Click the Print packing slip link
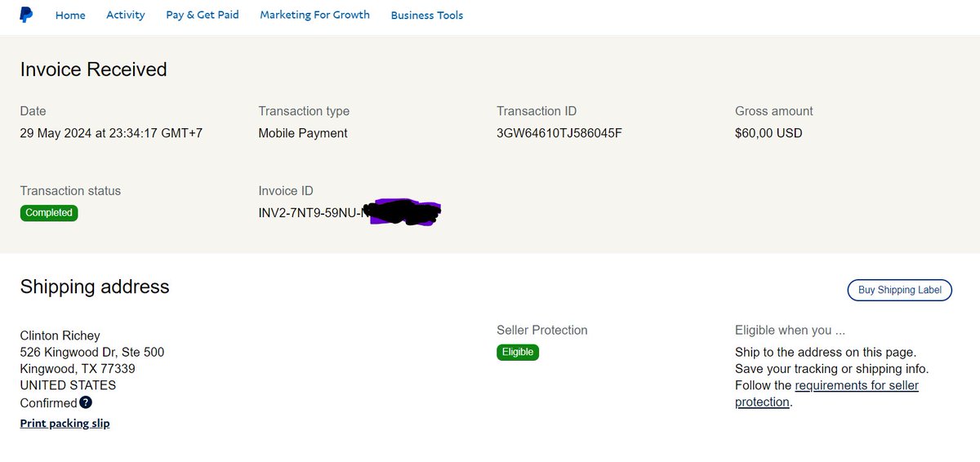This screenshot has height=462, width=980. (65, 423)
